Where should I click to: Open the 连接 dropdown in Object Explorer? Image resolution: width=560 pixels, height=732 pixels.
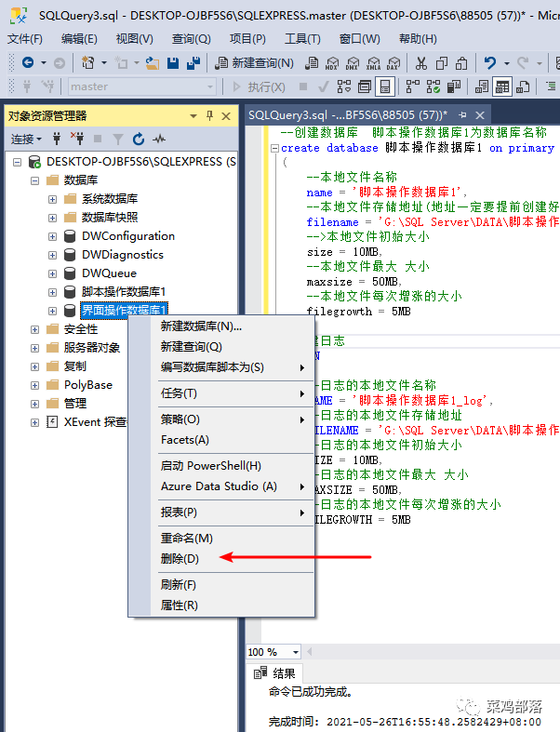click(x=26, y=140)
